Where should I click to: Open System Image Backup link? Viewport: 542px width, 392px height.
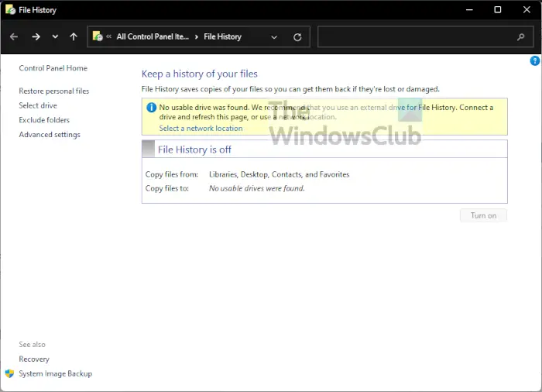tap(55, 373)
